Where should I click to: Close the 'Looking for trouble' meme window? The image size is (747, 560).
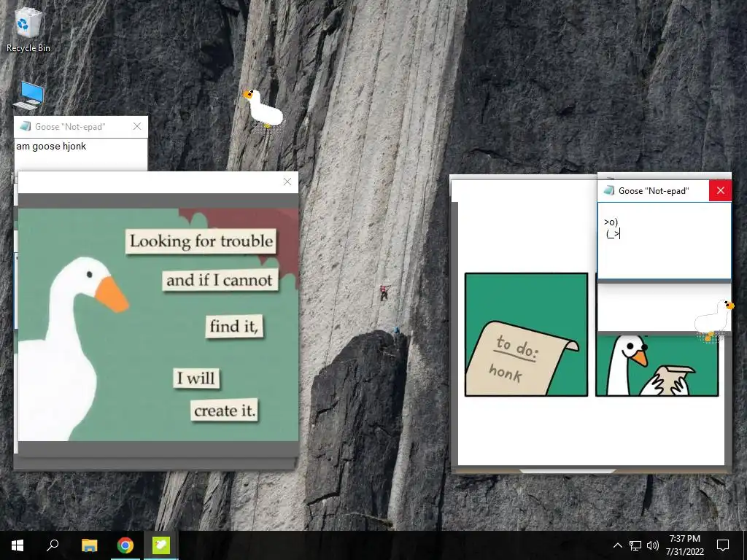point(287,182)
